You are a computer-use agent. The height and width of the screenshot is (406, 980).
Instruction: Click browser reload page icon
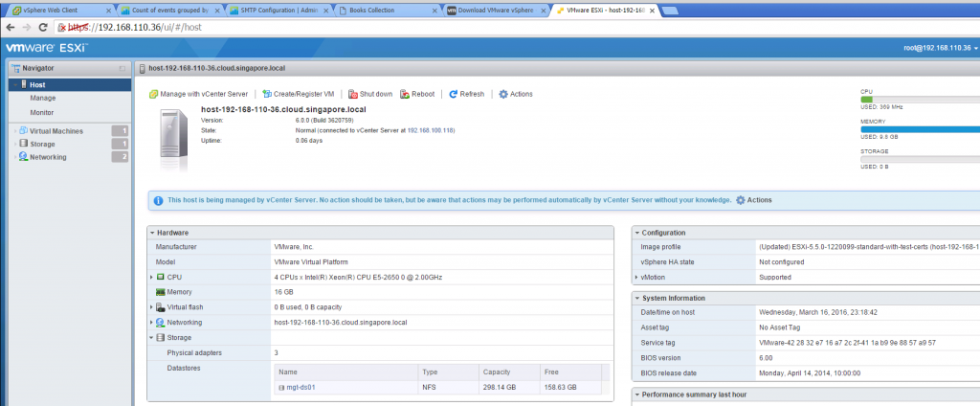pyautogui.click(x=43, y=28)
